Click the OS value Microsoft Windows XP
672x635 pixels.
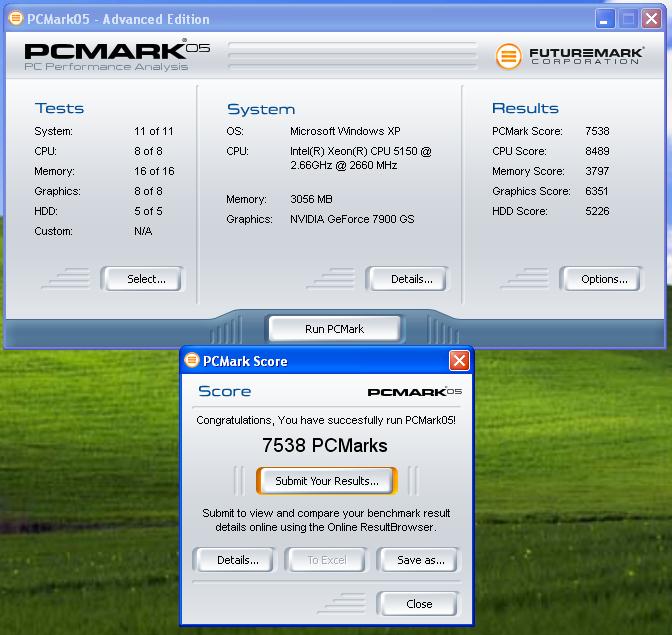(345, 131)
